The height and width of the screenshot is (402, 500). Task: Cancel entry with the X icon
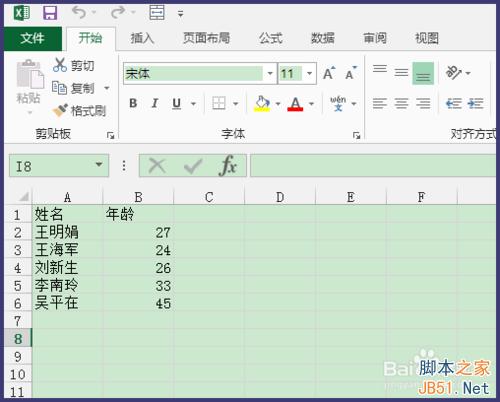(157, 165)
